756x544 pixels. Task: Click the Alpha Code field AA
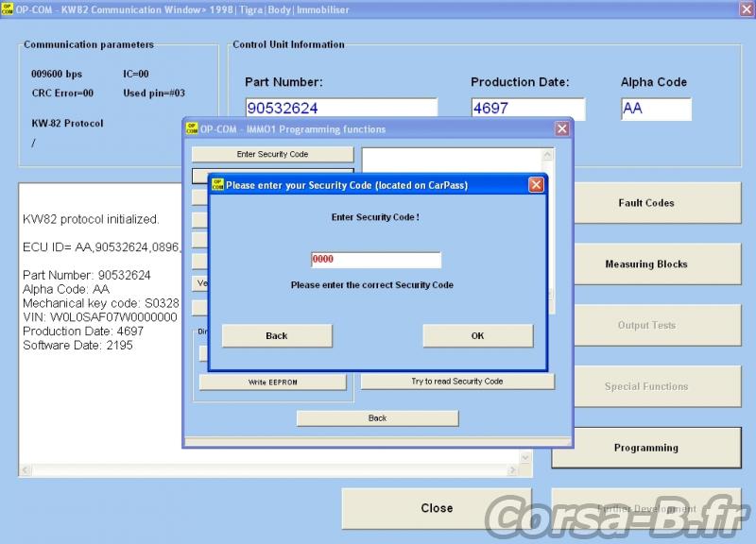click(656, 109)
